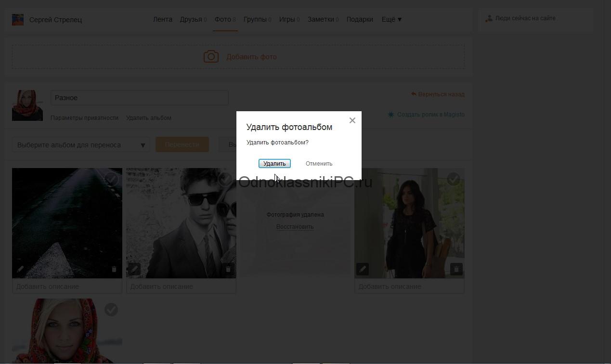Add description under the black dress photo
This screenshot has width=611, height=364.
pyautogui.click(x=409, y=286)
